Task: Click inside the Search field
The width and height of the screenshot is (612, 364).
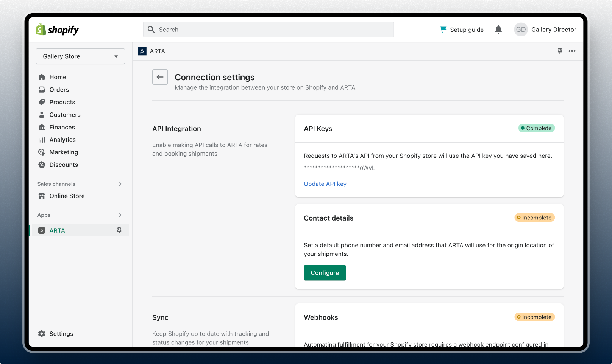Action: [x=268, y=29]
